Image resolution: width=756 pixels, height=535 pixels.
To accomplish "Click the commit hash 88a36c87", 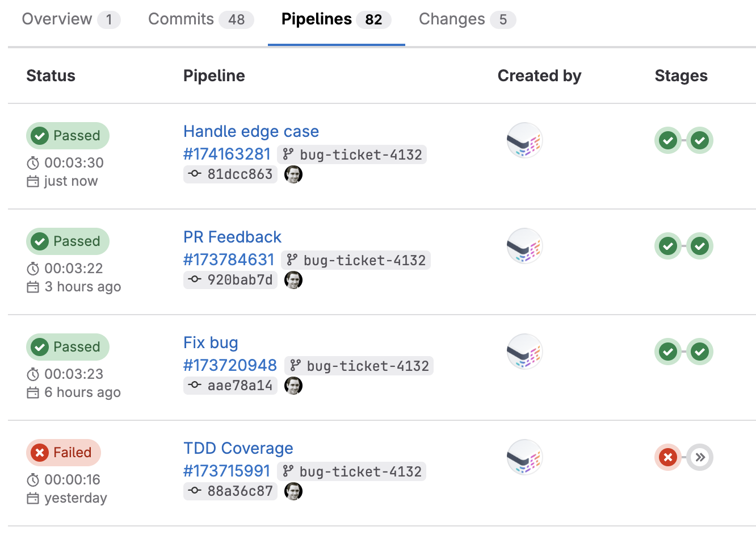I will click(241, 491).
